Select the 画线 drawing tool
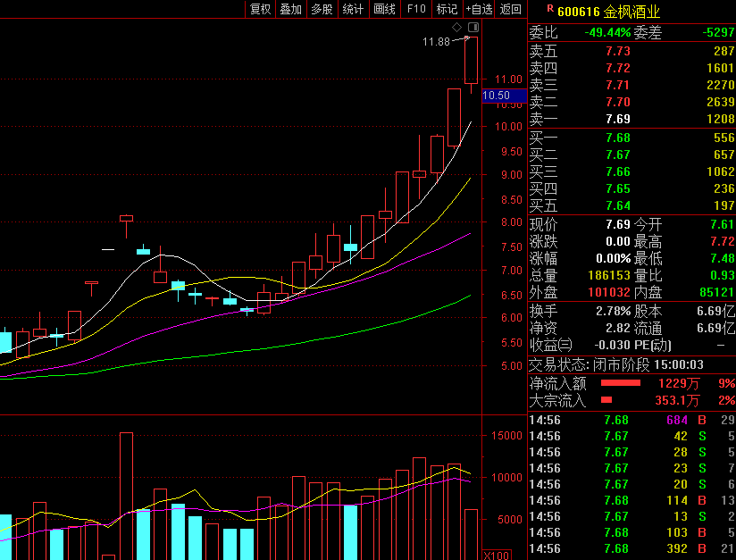The width and height of the screenshot is (736, 560). coord(384,9)
